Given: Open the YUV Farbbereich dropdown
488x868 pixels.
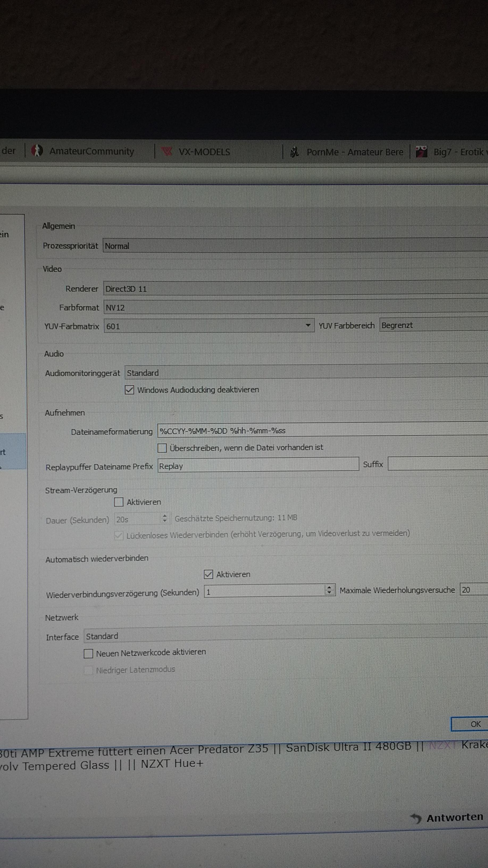Looking at the screenshot, I should (434, 325).
